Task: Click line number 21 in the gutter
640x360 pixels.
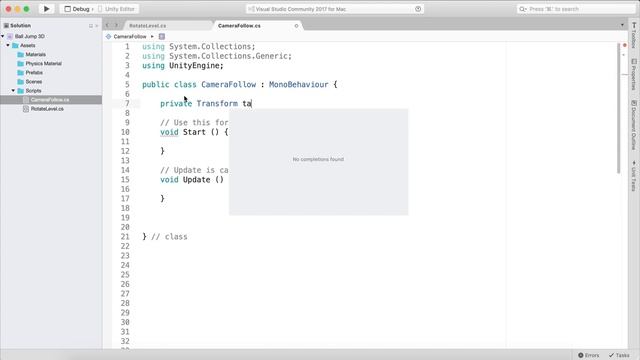Action: coord(125,237)
